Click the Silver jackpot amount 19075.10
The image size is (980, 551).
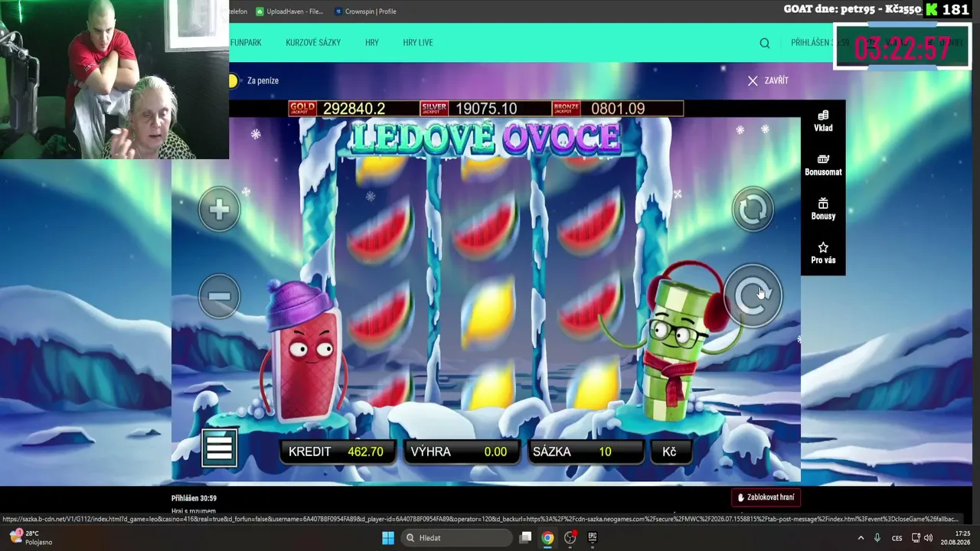486,109
